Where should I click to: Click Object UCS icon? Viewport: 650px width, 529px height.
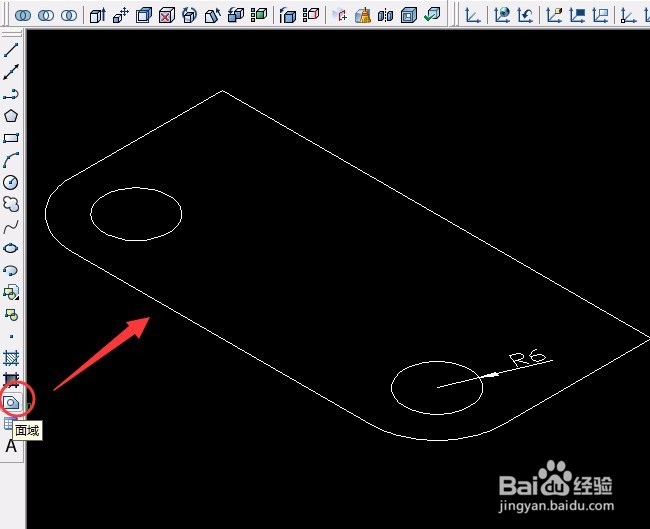[x=577, y=15]
